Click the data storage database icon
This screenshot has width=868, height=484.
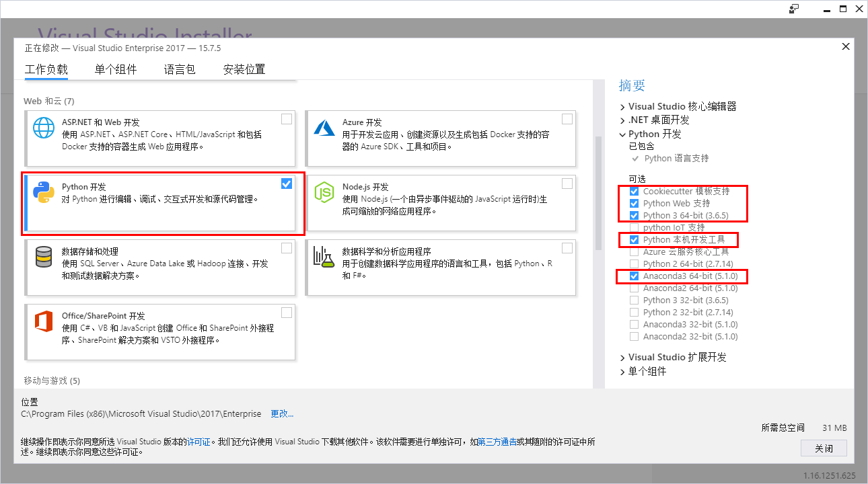[44, 257]
